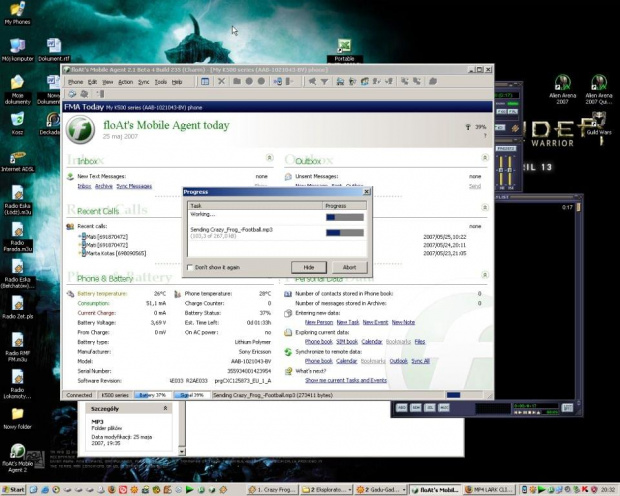Collapse the Recent Calls section chevron
Image resolution: width=620 pixels, height=496 pixels.
pos(485,208)
